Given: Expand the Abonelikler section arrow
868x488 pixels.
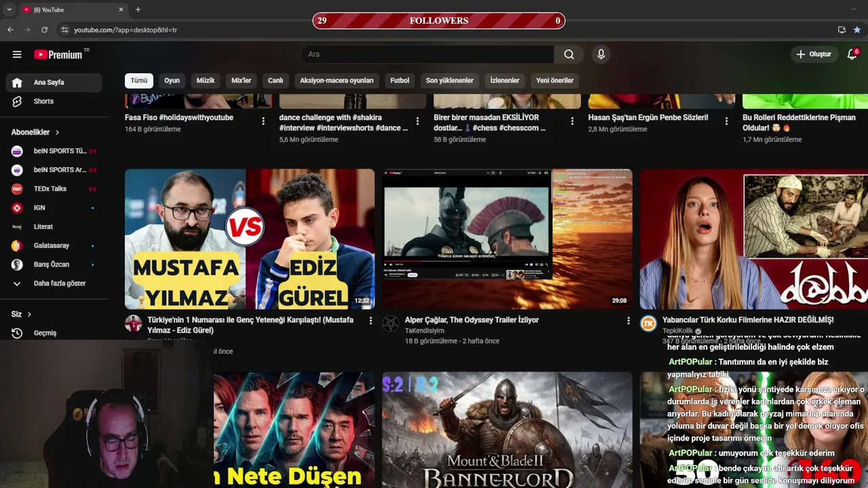Looking at the screenshot, I should click(58, 132).
